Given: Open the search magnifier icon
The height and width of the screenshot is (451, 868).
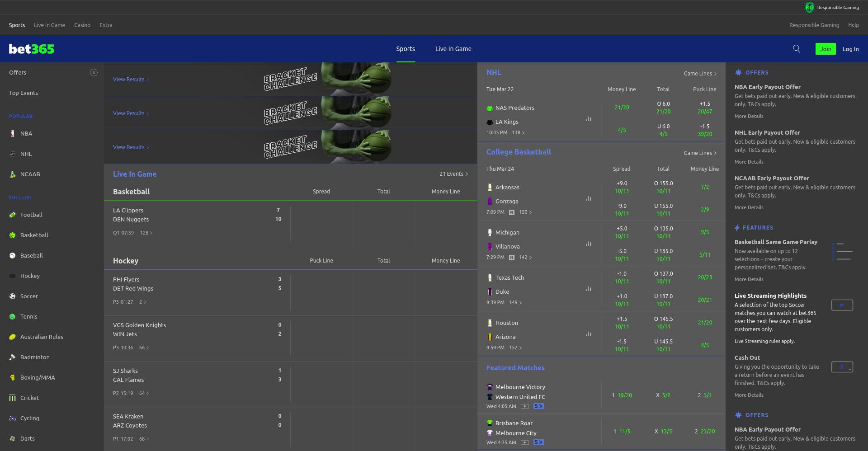Looking at the screenshot, I should click(x=797, y=49).
